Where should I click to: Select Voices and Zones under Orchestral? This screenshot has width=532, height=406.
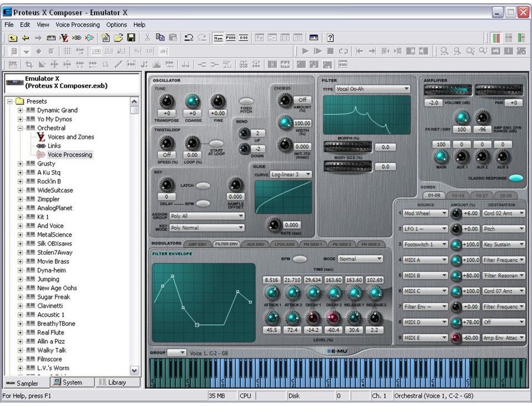point(70,137)
